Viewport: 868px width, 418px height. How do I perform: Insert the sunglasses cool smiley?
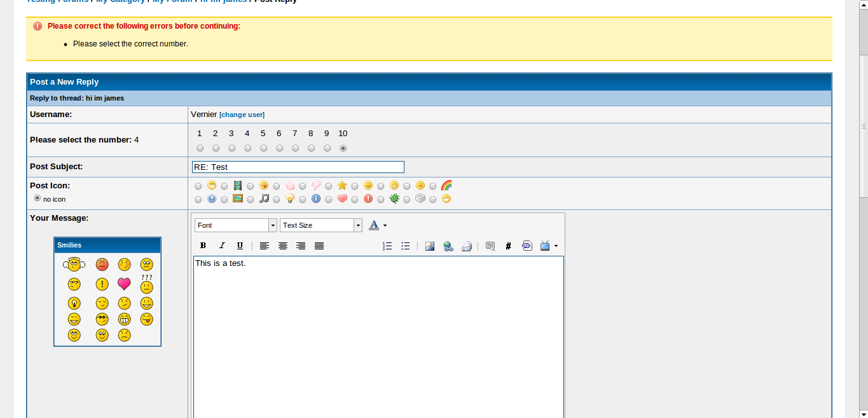102,319
